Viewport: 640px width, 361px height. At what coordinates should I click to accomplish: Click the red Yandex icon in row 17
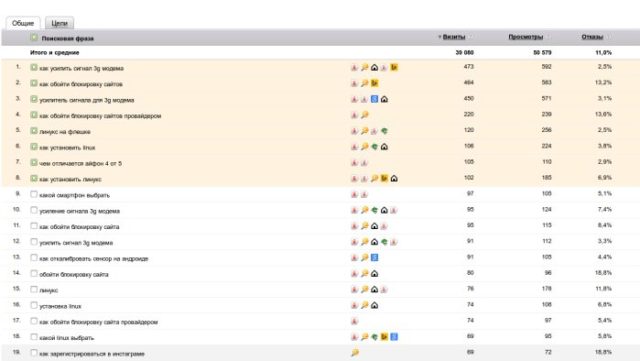354,321
